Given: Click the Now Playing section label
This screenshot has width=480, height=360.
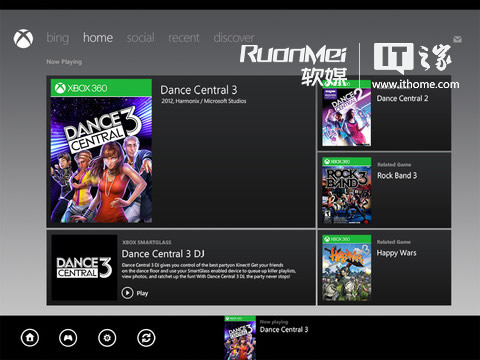Looking at the screenshot, I should (64, 62).
